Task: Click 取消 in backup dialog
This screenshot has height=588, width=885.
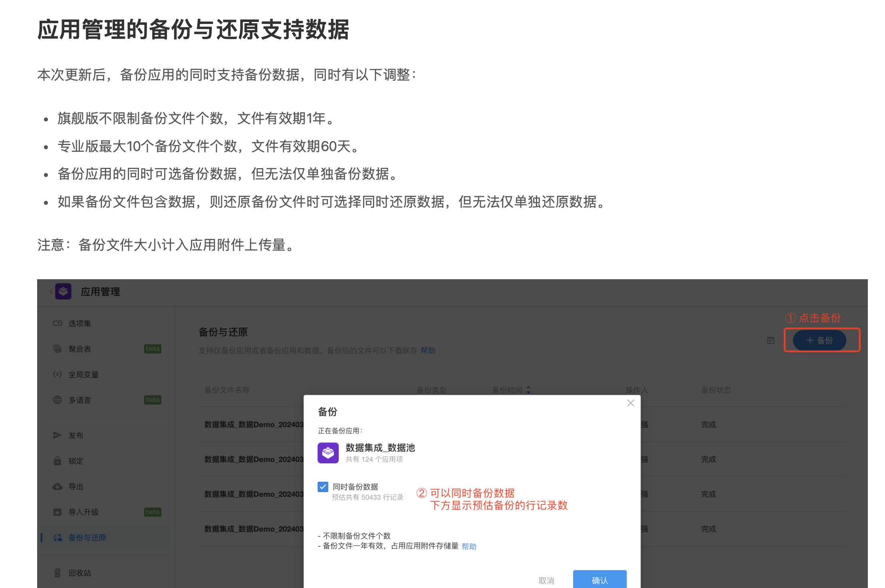Action: pos(546,580)
